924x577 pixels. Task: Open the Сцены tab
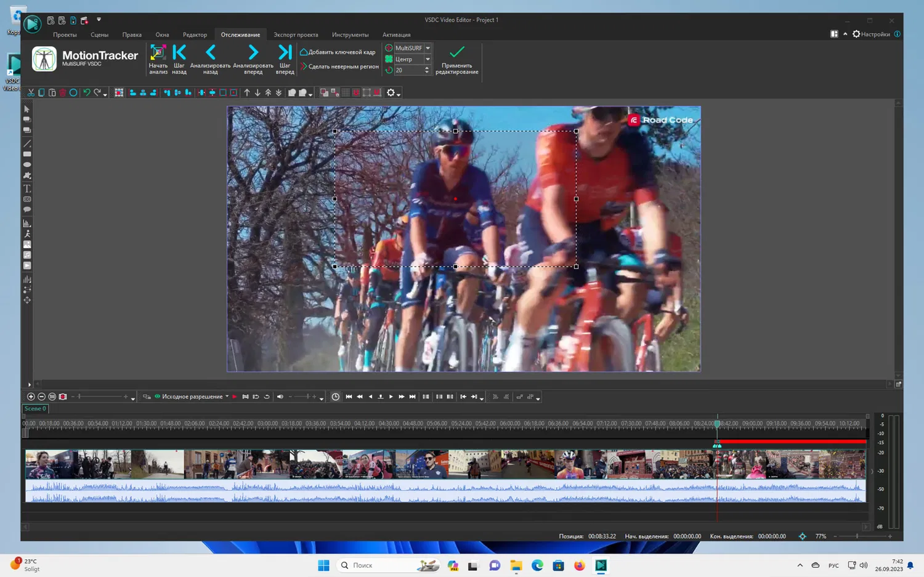pyautogui.click(x=99, y=34)
